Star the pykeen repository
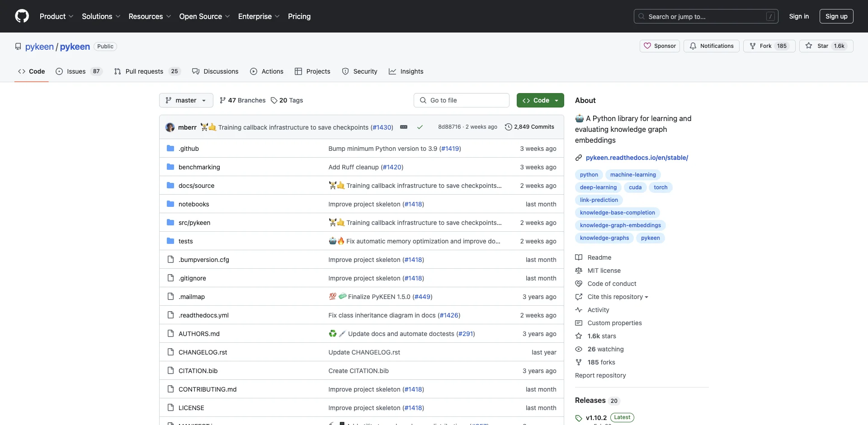This screenshot has height=425, width=868. pos(826,46)
